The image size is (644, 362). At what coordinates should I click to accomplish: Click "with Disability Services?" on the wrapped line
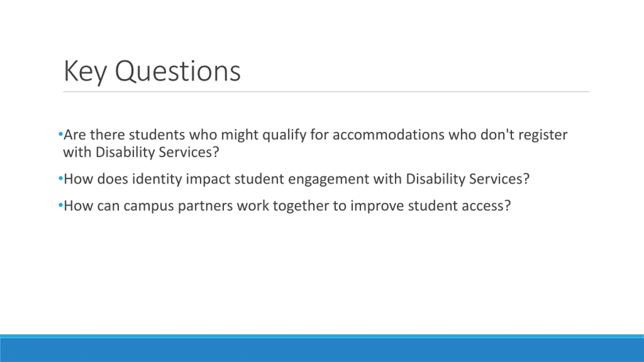point(141,152)
